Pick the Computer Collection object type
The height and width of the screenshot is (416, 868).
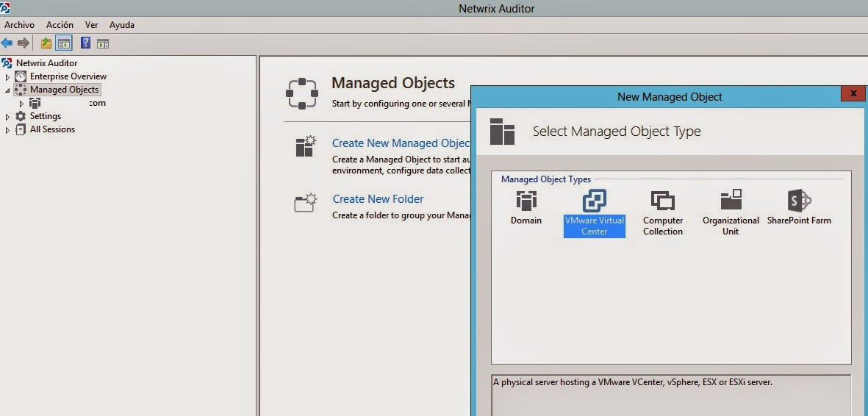662,212
